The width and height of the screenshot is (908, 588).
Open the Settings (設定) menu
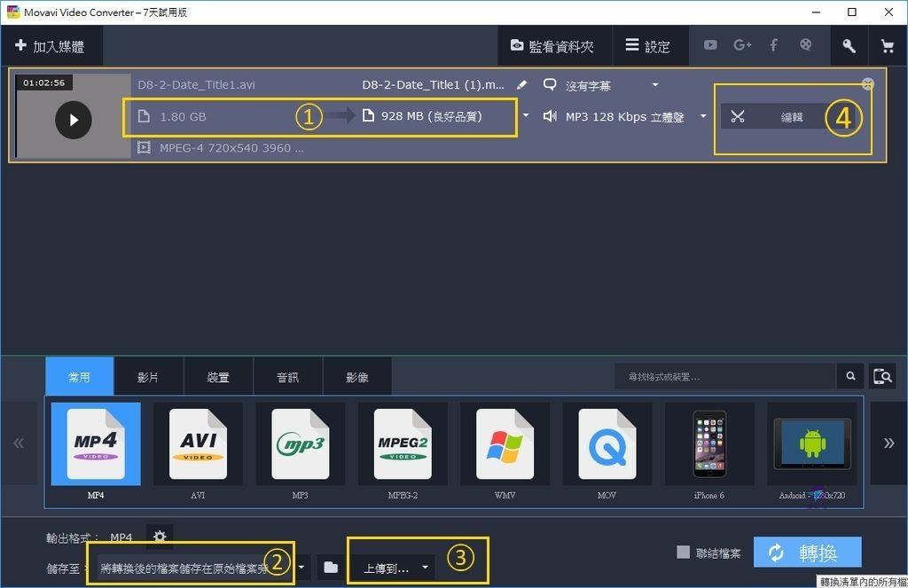(x=650, y=46)
